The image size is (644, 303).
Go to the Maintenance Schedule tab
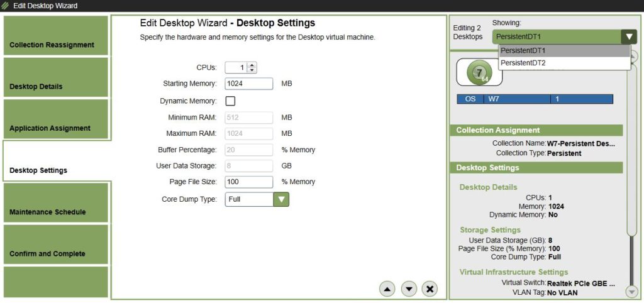(56, 203)
